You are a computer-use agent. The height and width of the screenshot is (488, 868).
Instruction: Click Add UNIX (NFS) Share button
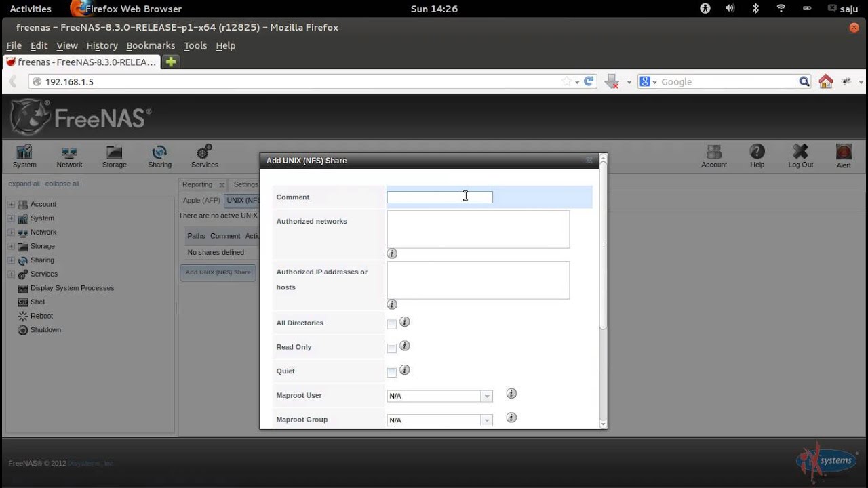point(218,272)
